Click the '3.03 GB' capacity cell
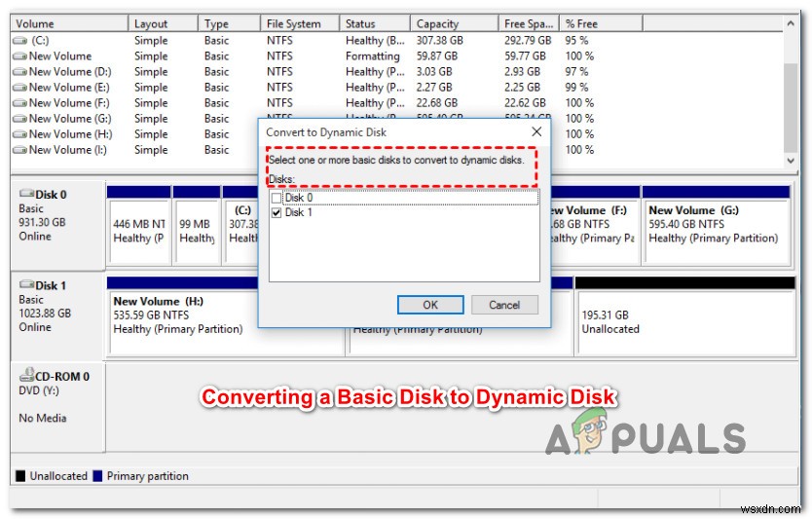 (434, 71)
